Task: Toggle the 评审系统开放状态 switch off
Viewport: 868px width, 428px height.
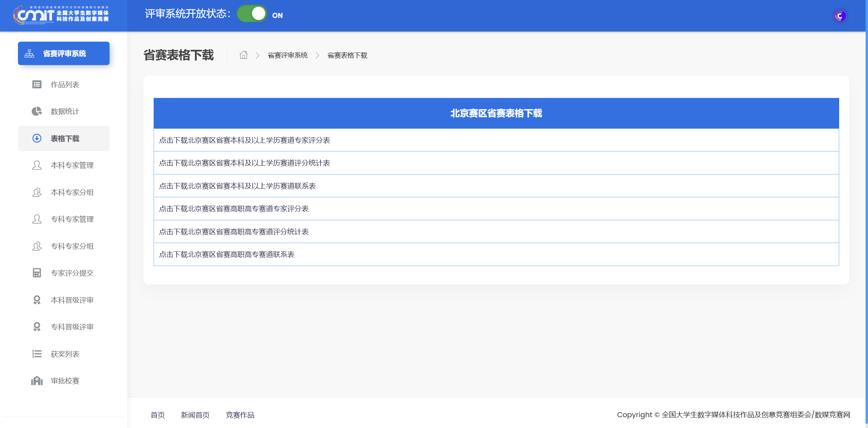Action: coord(252,14)
